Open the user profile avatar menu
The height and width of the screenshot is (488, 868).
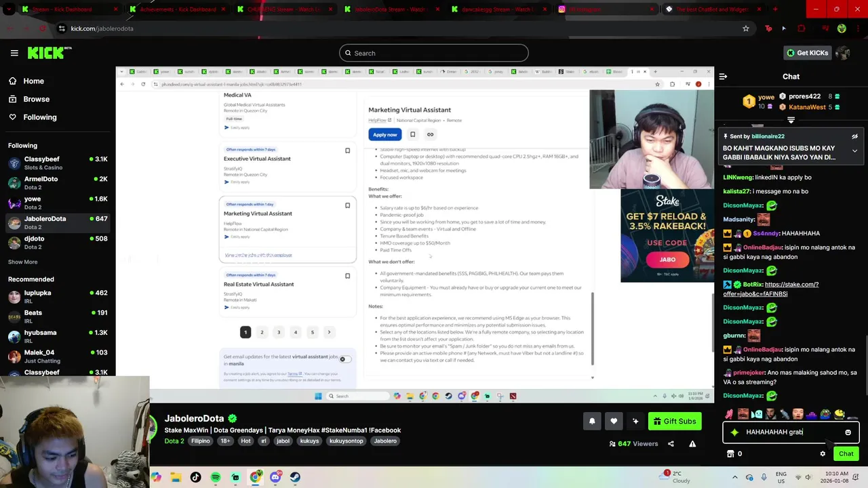[843, 53]
